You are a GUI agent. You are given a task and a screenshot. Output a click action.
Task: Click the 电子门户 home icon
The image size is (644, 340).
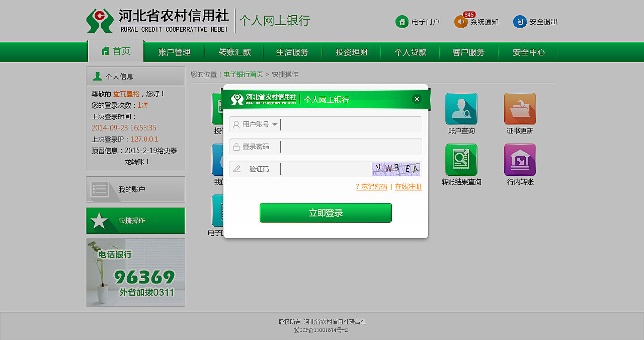(x=402, y=22)
